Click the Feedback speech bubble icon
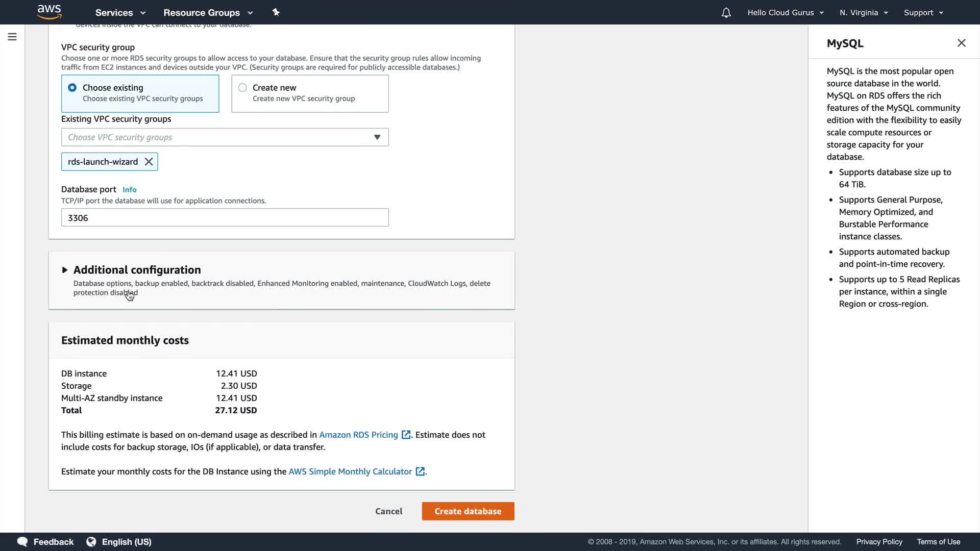The height and width of the screenshot is (551, 980). coord(22,542)
